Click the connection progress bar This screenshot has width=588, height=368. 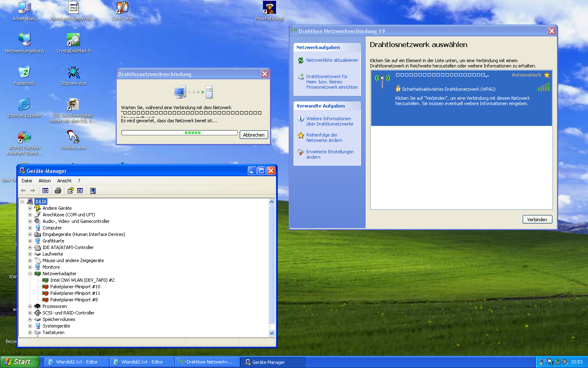point(179,133)
